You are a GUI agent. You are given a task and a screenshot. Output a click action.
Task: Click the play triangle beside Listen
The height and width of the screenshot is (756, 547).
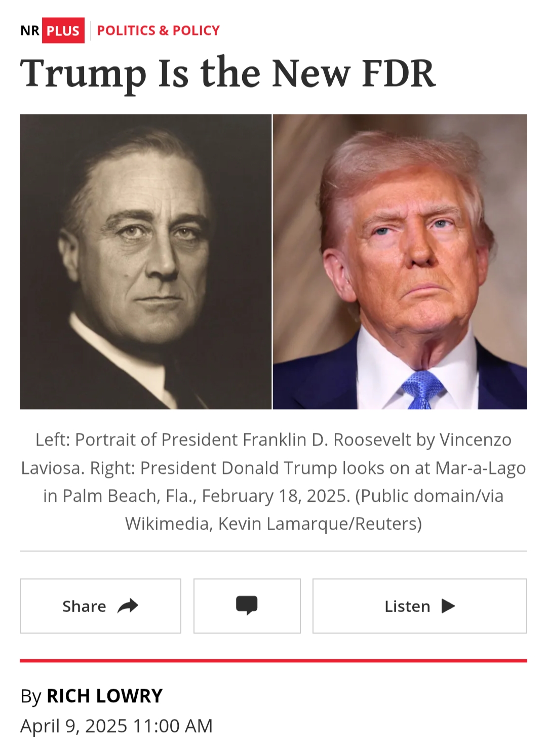tap(448, 606)
